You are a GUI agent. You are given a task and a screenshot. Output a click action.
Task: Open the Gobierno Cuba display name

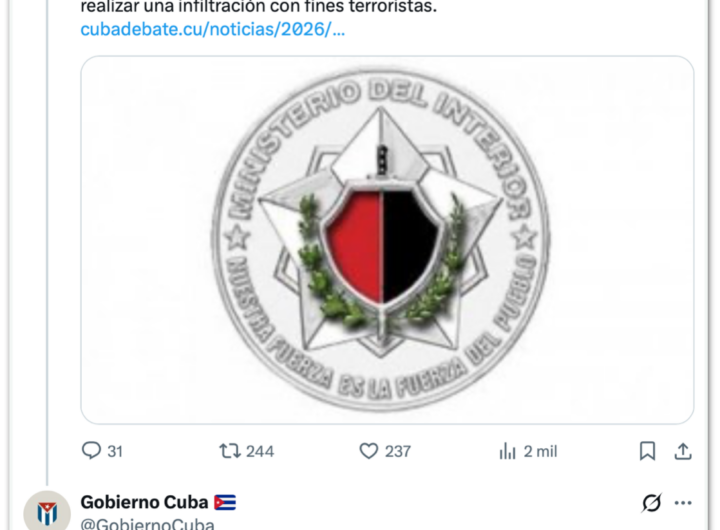pyautogui.click(x=144, y=502)
